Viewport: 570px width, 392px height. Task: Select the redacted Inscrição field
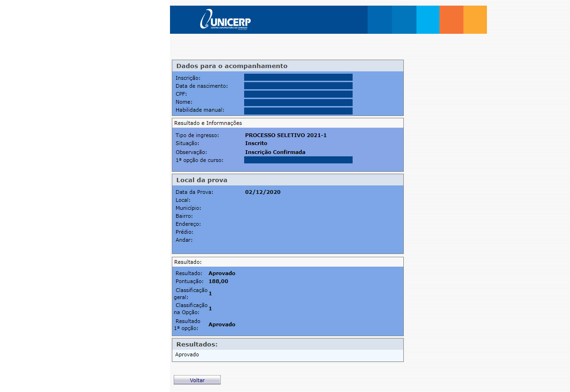point(298,77)
